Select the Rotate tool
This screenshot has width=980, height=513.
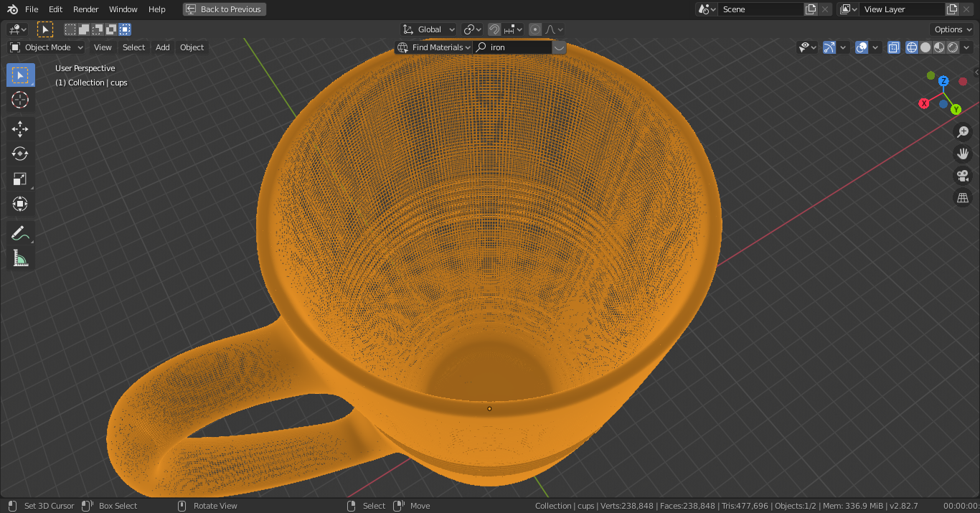click(x=20, y=153)
